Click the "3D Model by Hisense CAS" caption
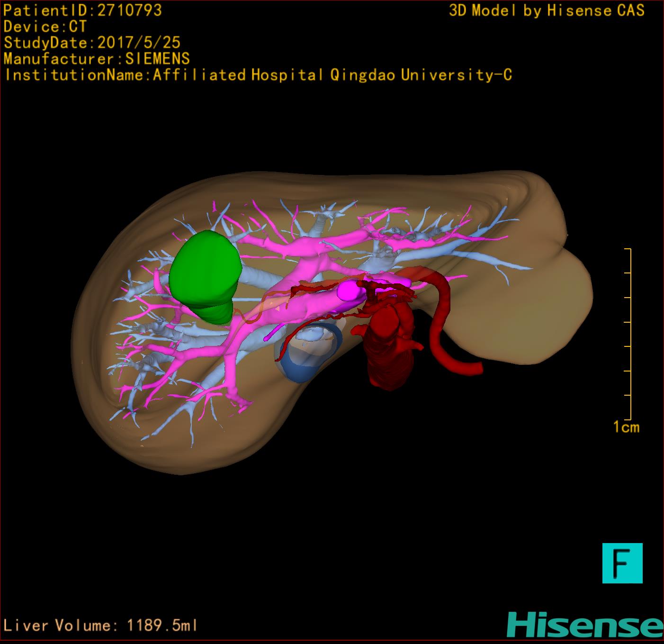Screen dimensions: 664x644 coord(547,10)
